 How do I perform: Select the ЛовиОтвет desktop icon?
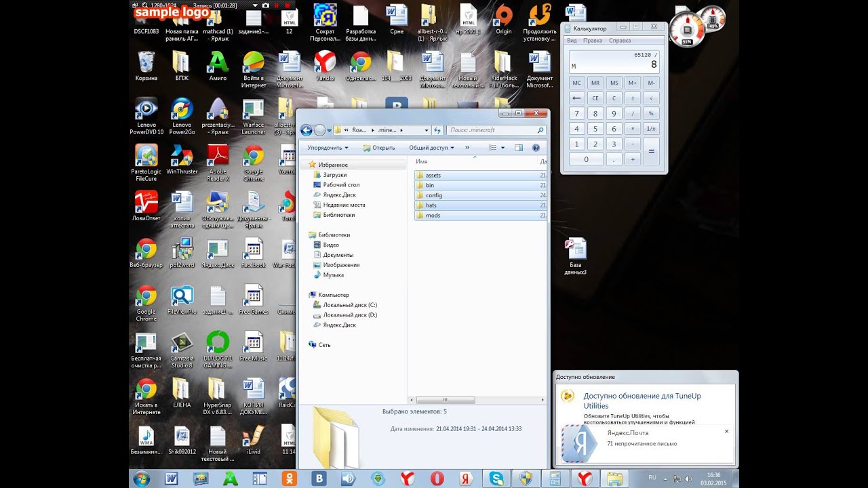coord(146,206)
